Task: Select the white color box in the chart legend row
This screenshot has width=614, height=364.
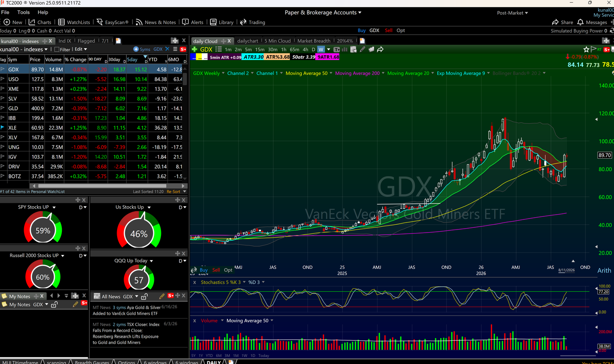Action: coord(205,57)
